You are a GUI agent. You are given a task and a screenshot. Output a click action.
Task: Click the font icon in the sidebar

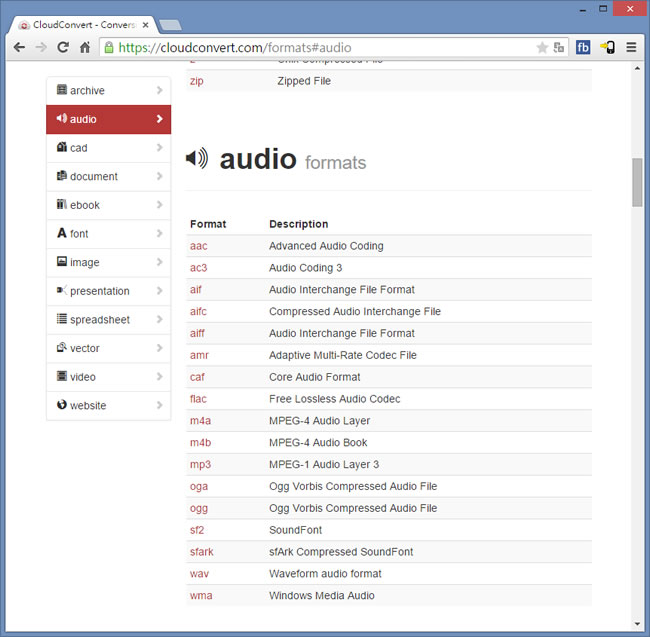click(62, 233)
